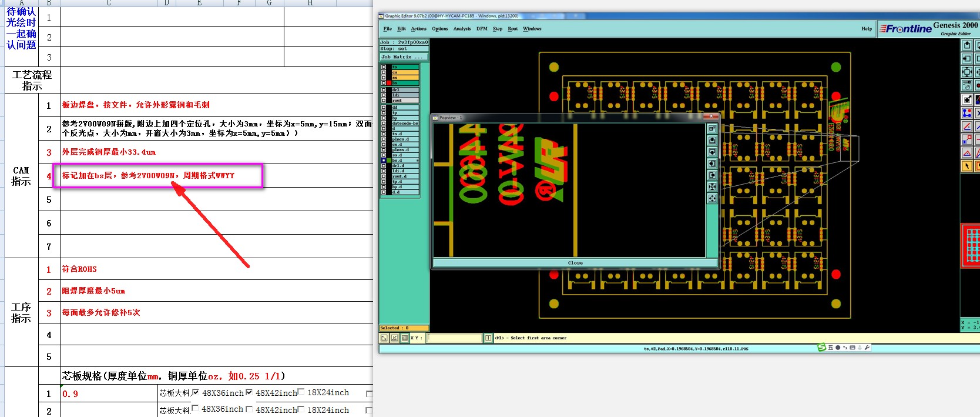Click the Sogou input method S icon
980x417 pixels.
822,347
